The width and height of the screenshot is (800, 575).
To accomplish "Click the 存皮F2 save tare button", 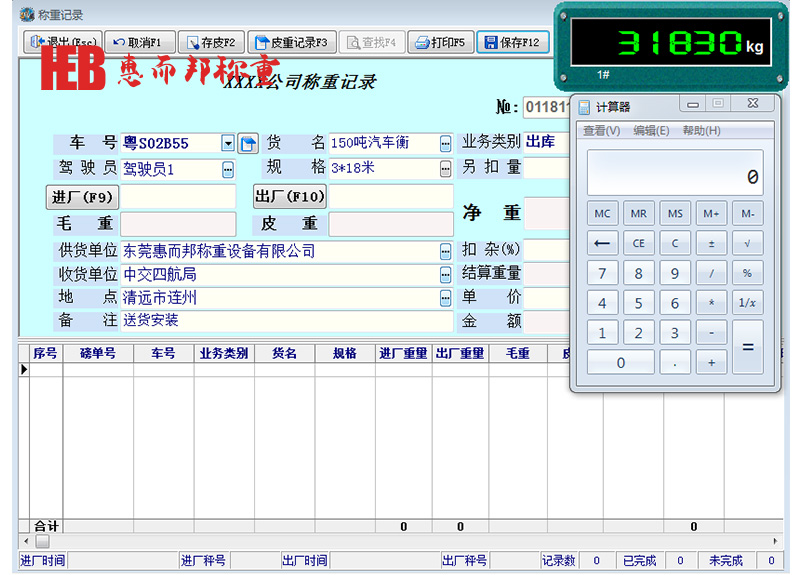I will click(210, 42).
